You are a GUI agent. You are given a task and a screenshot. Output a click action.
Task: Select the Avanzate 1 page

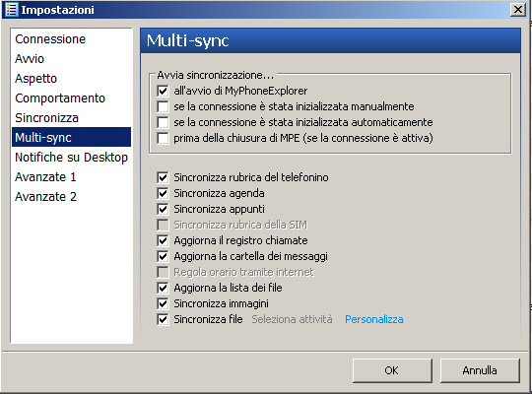point(45,177)
